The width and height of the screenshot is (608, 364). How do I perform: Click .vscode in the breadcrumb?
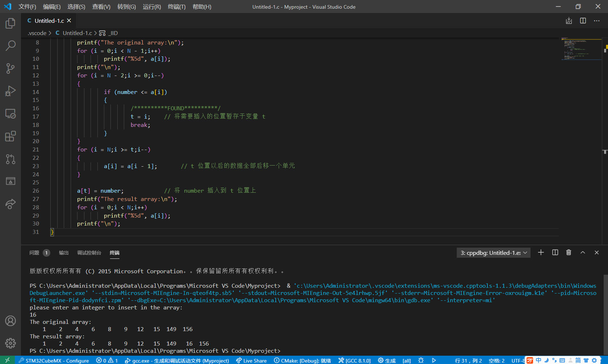click(x=37, y=33)
